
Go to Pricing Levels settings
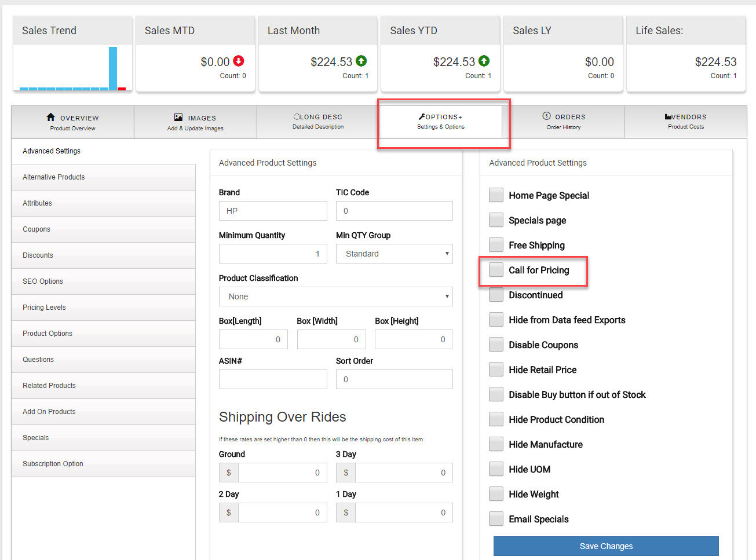[x=44, y=308]
